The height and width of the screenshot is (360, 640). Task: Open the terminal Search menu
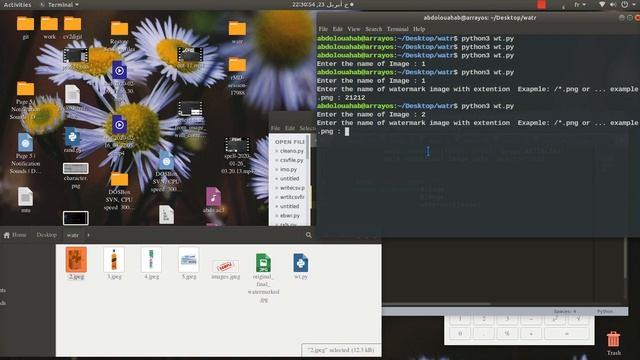373,29
